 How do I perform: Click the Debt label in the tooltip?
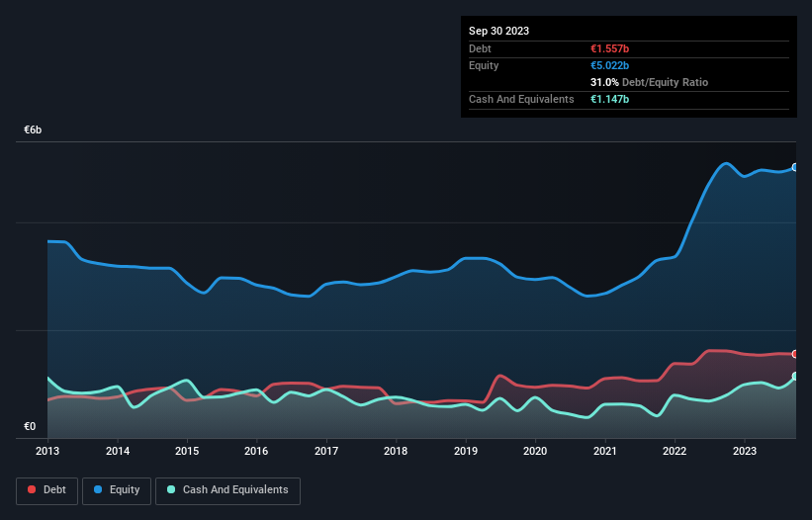(480, 48)
